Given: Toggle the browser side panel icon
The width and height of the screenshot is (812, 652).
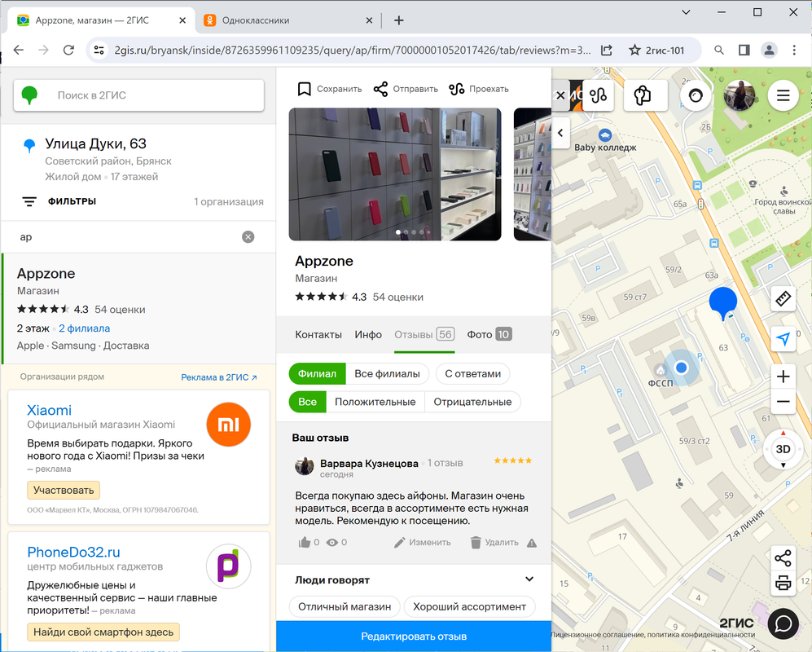Looking at the screenshot, I should tap(744, 51).
